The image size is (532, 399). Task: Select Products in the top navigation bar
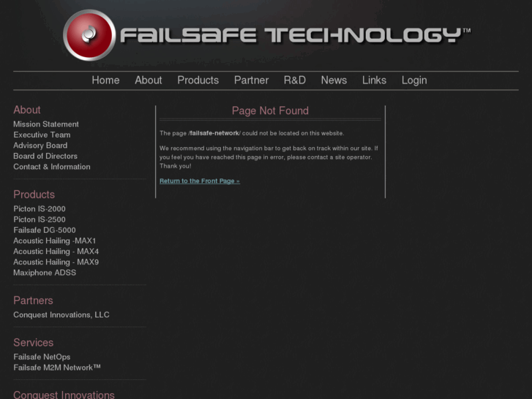(x=198, y=80)
